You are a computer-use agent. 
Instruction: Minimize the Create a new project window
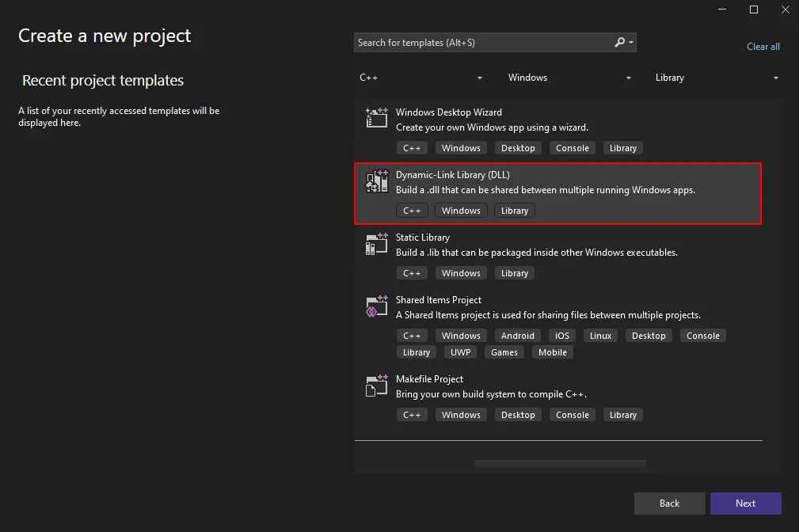(x=722, y=9)
